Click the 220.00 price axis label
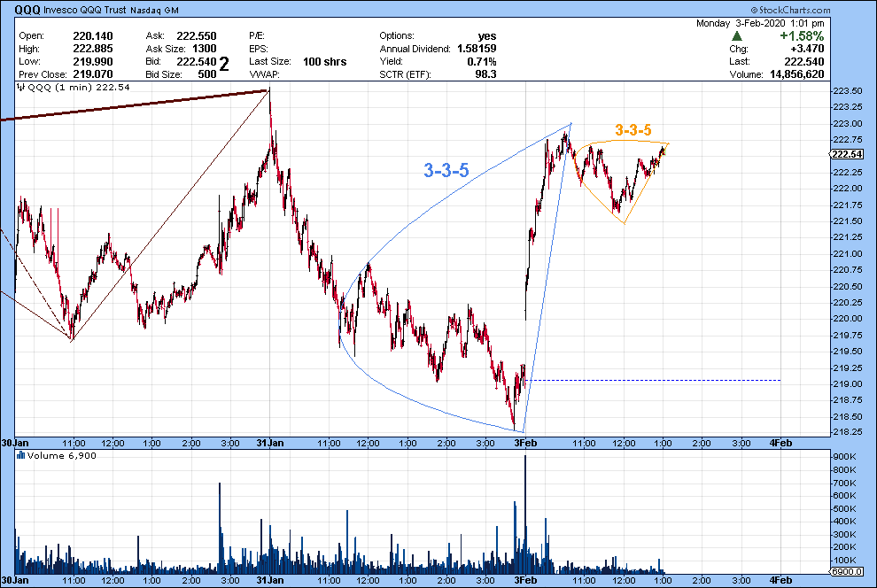The height and width of the screenshot is (588, 877). coord(848,319)
